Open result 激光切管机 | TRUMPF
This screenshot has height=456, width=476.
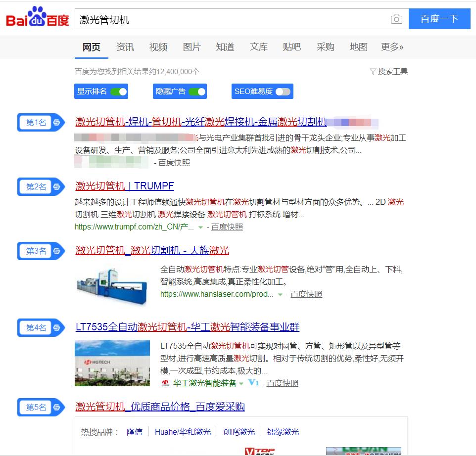125,186
